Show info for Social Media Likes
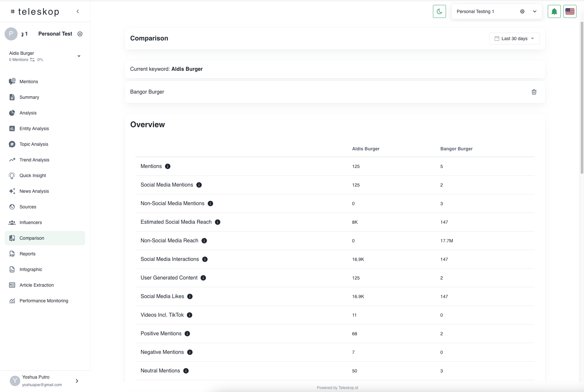Viewport: 584px width, 392px height. click(x=190, y=296)
